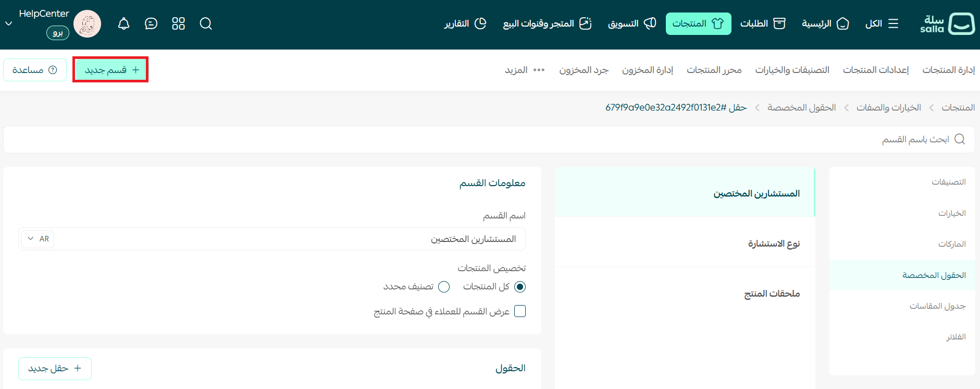Open the 'الطلبات' orders menu
Viewport: 980px width, 389px height.
click(x=762, y=23)
